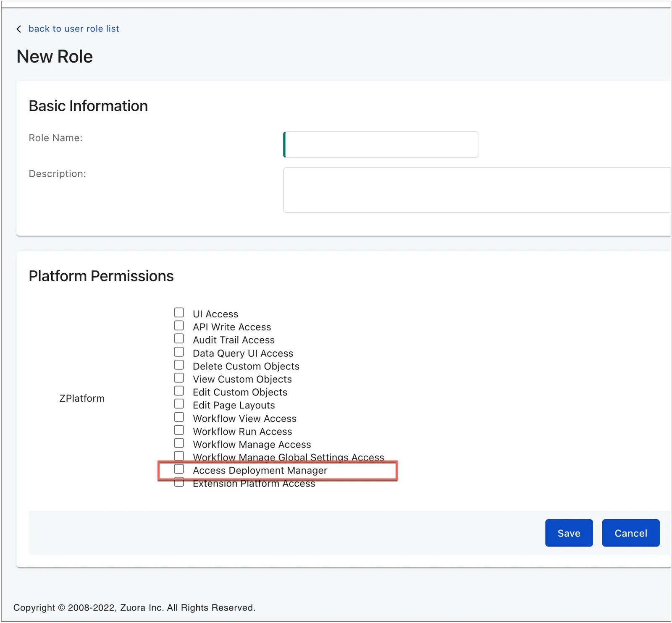Image resolution: width=672 pixels, height=623 pixels.
Task: Click the New Role page title
Action: (x=55, y=57)
